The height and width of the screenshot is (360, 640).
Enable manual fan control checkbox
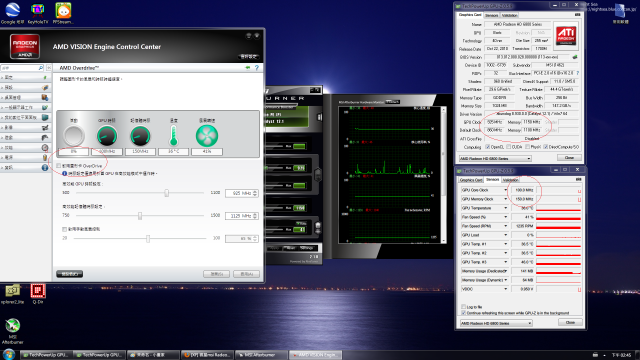point(64,229)
